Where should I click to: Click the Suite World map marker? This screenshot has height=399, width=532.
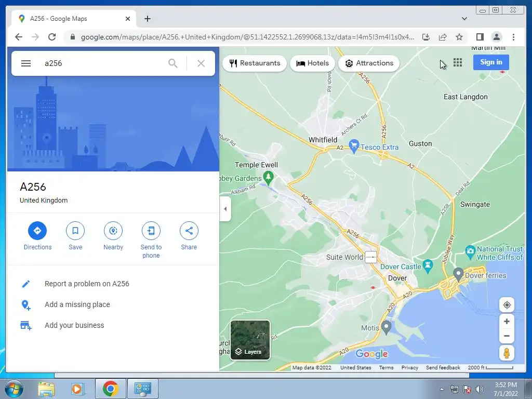point(371,257)
